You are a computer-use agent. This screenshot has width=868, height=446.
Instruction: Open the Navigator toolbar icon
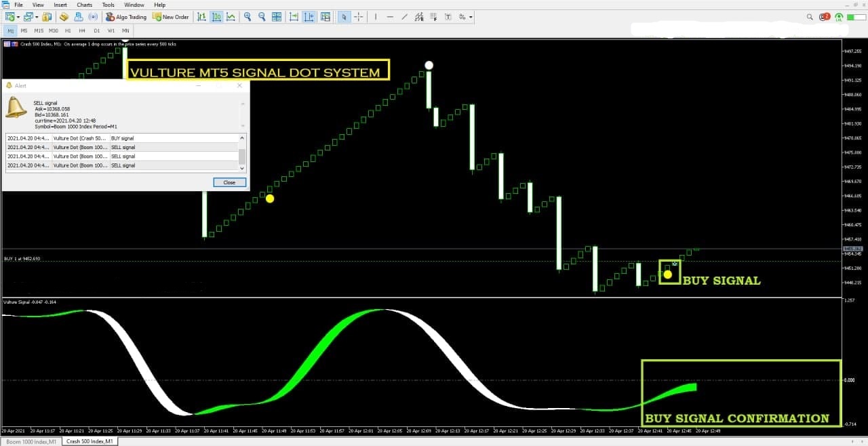[x=78, y=16]
